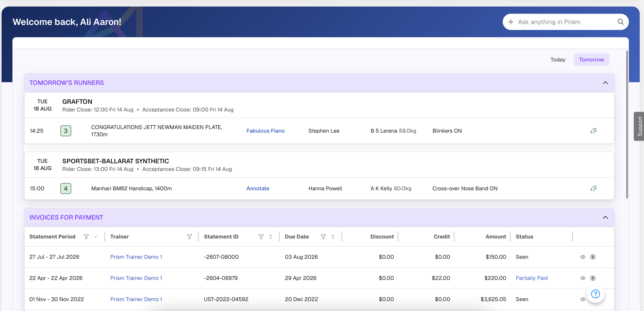Image resolution: width=644 pixels, height=311 pixels.
Task: Sort the Due Date column
Action: pyautogui.click(x=333, y=236)
